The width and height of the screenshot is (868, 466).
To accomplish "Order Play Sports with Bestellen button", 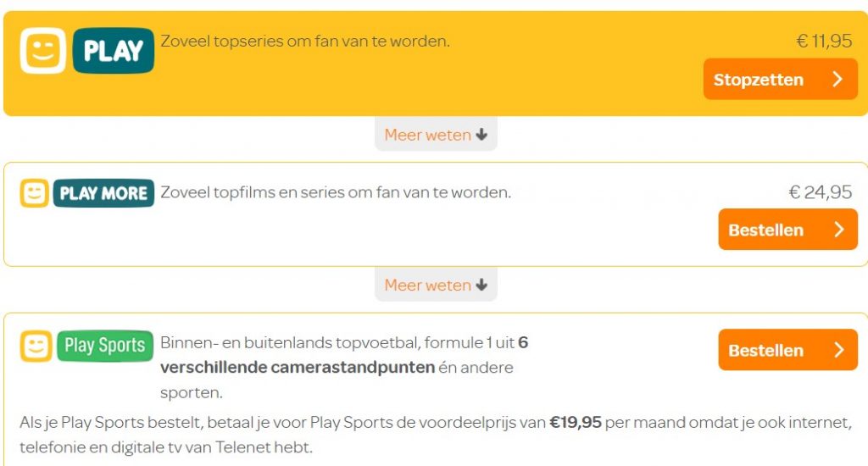I will [787, 350].
